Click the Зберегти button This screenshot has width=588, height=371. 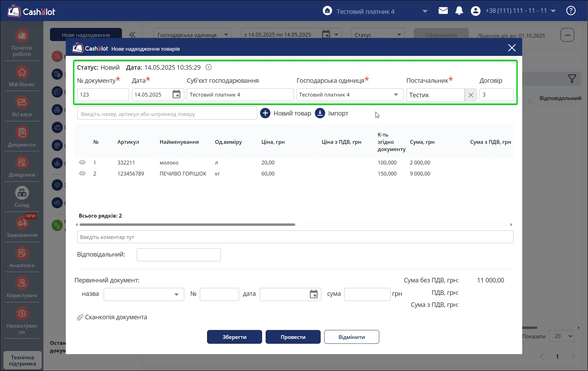235,337
